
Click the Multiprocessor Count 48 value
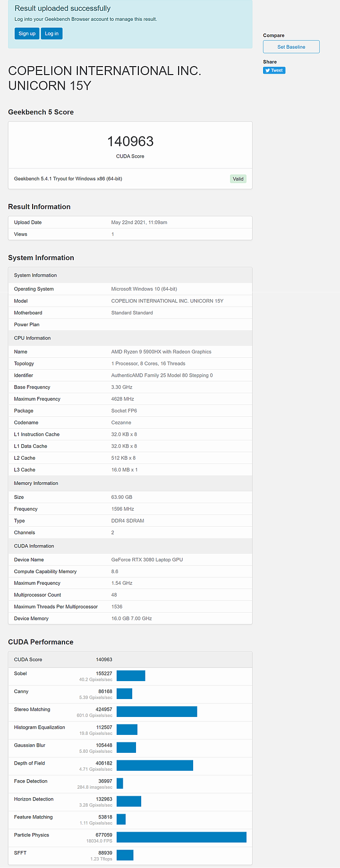tap(114, 595)
